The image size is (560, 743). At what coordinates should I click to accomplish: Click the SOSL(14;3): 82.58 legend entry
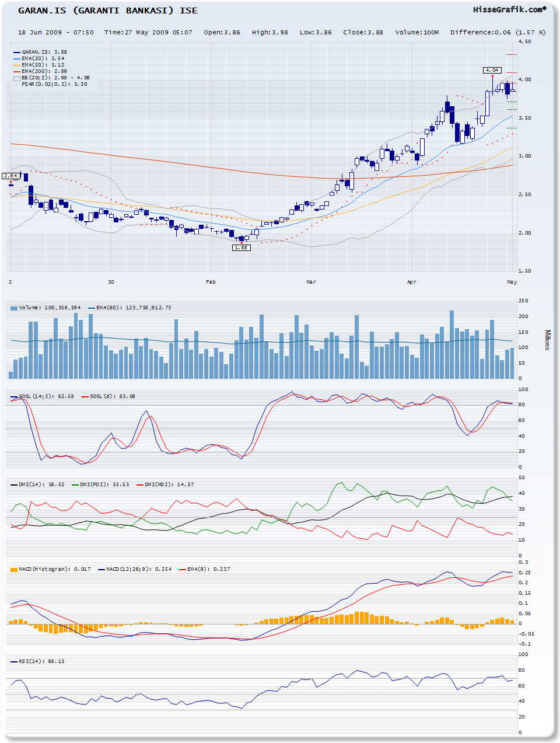(x=42, y=396)
